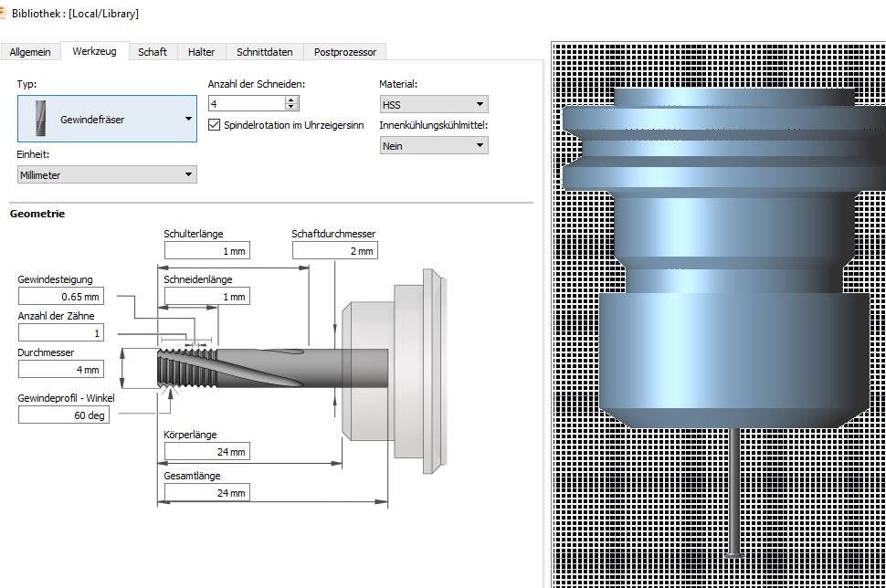Click the Durchmesser 4 mm field
This screenshot has height=588, width=886.
(60, 370)
